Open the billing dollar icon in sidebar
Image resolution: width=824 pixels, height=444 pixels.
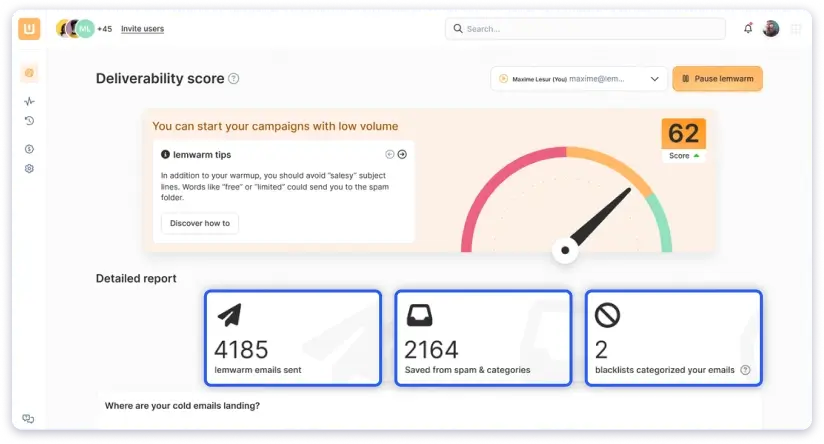[30, 149]
